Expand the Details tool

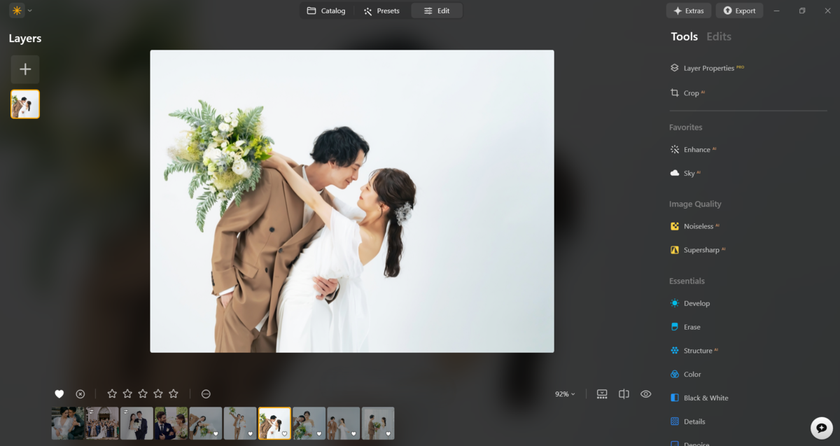tap(688, 421)
